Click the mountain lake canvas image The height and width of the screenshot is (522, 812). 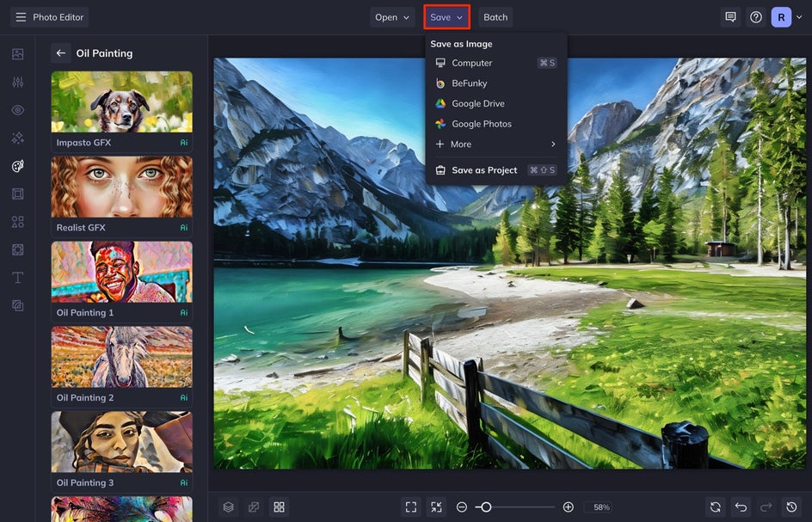[510, 263]
